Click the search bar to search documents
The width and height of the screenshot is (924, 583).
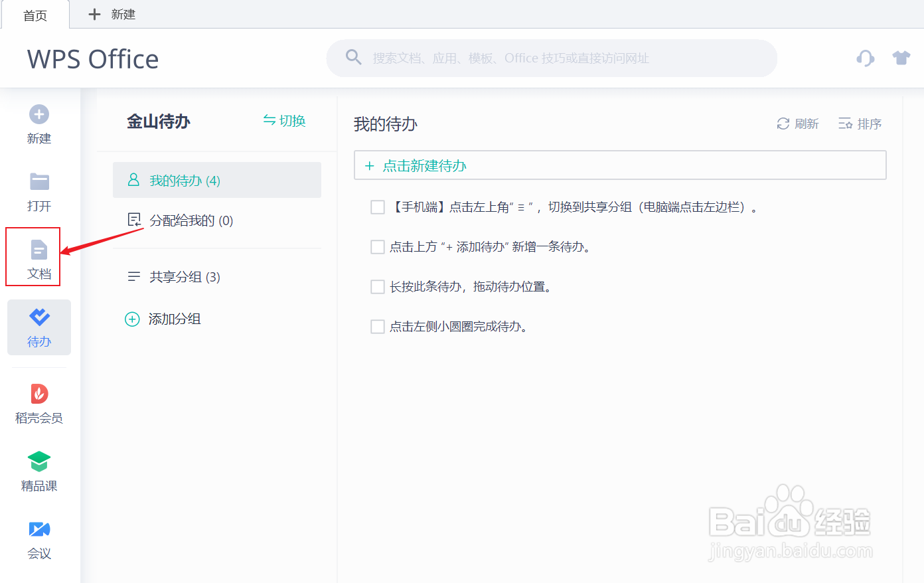tap(551, 58)
